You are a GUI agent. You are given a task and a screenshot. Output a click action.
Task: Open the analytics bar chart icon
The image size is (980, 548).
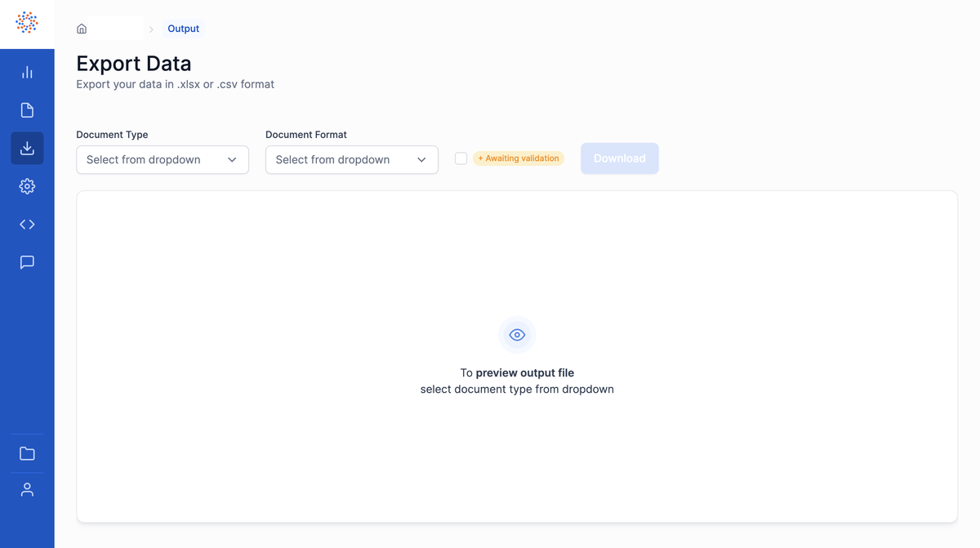click(27, 73)
